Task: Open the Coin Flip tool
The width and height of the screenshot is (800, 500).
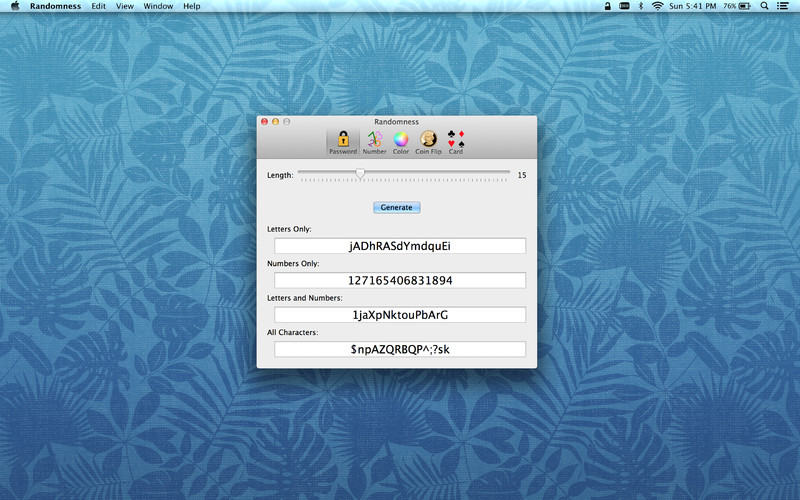Action: point(428,140)
